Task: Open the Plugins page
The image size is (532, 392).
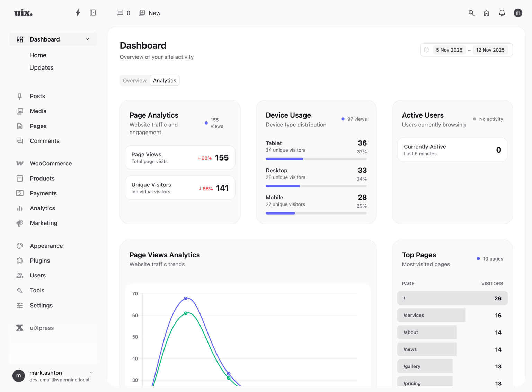Action: 39,261
